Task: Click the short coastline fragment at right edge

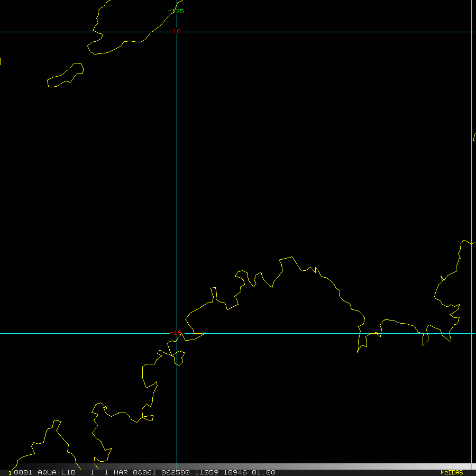Action: [474, 137]
